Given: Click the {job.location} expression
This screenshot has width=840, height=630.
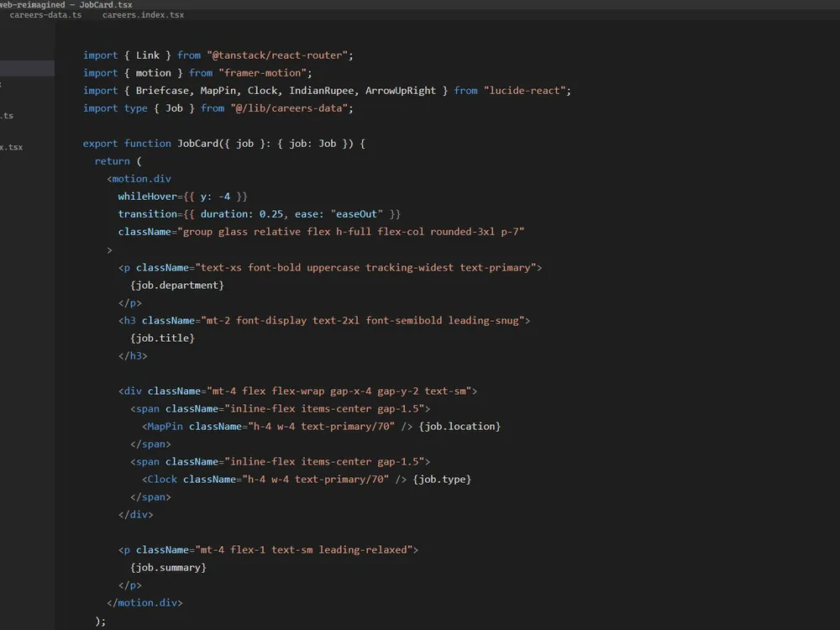Looking at the screenshot, I should click(x=459, y=427).
